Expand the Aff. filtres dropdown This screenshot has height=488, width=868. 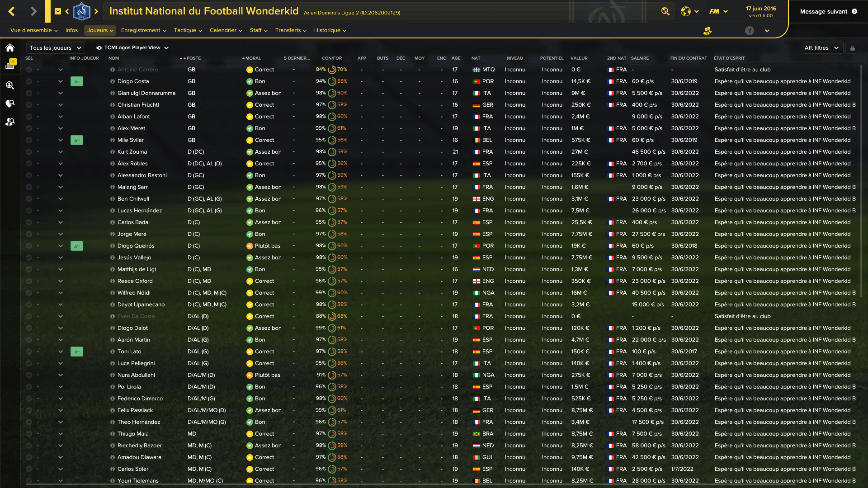[x=821, y=48]
